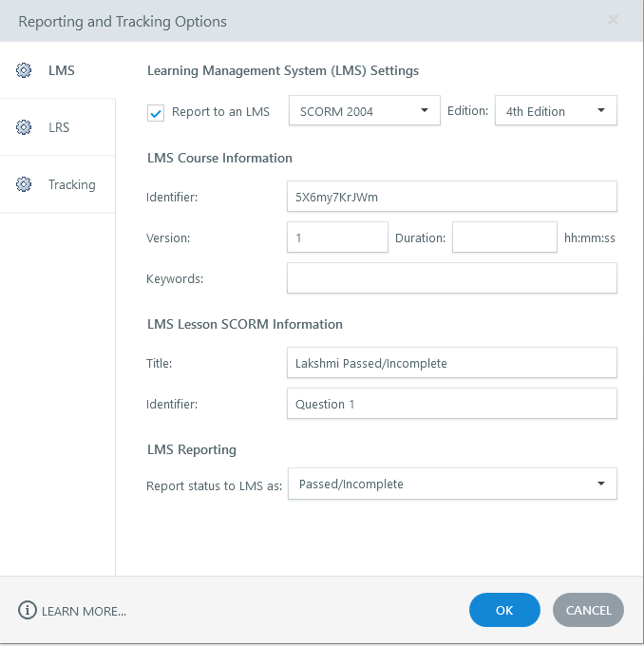Open the Report status to LMS dropdown

coord(451,484)
